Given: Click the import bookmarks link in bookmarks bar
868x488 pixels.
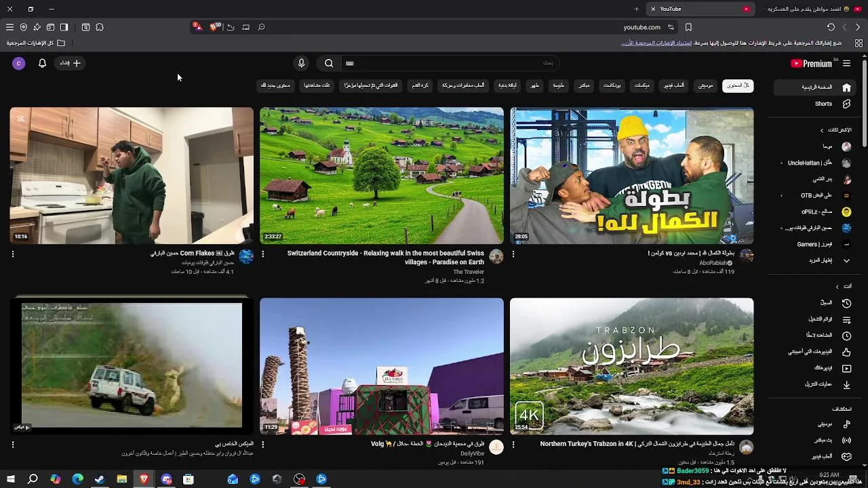Looking at the screenshot, I should [x=656, y=43].
